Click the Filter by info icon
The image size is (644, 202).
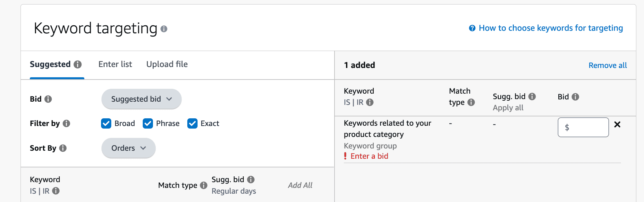66,123
